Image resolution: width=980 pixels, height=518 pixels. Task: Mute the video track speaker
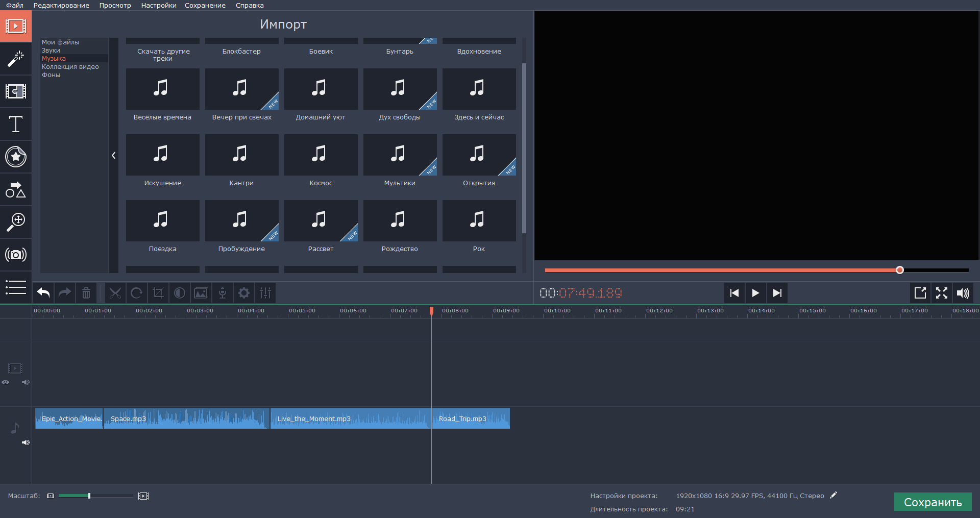coord(26,382)
